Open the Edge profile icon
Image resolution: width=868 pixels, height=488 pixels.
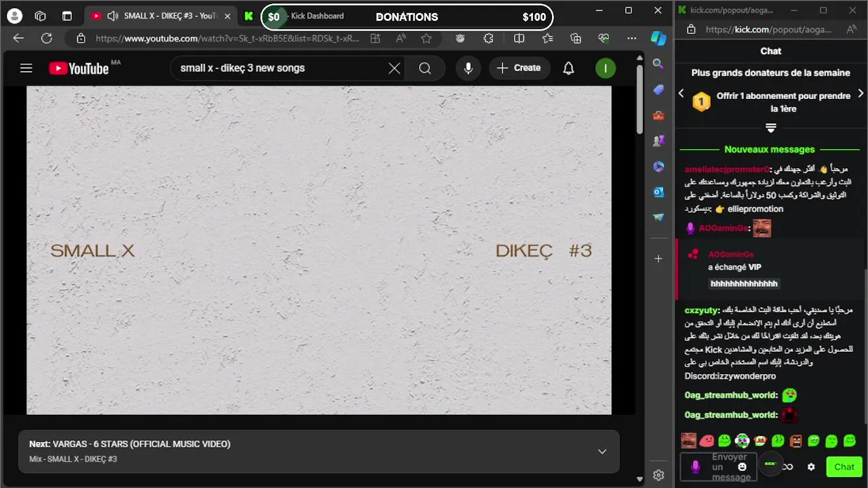point(14,16)
